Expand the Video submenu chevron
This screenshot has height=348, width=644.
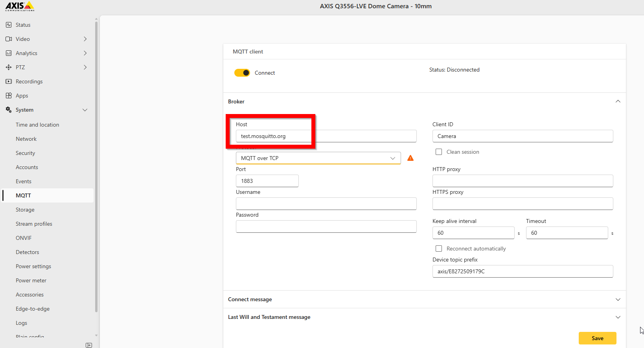[85, 39]
